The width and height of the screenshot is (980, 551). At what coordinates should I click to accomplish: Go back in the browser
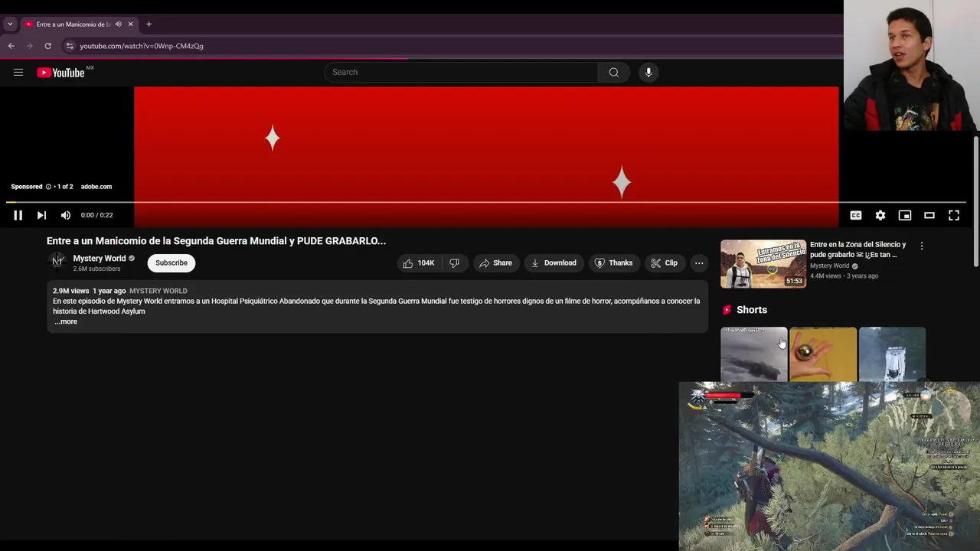tap(11, 46)
